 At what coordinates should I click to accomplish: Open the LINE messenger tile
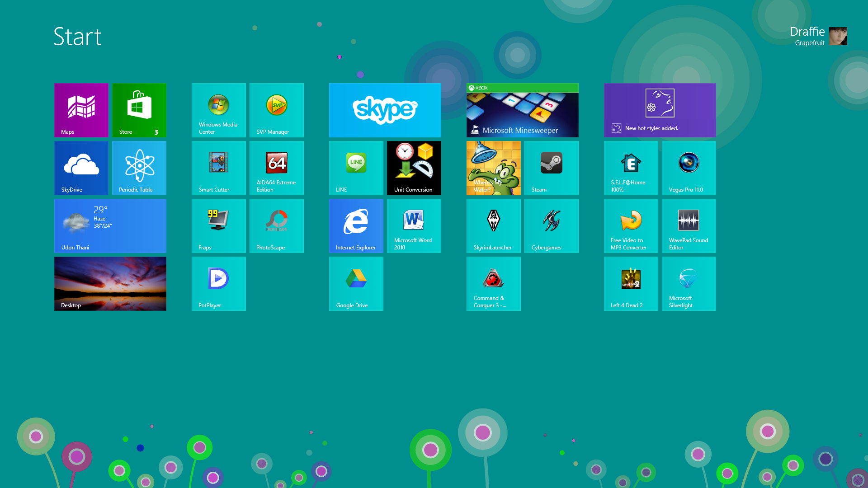coord(356,168)
